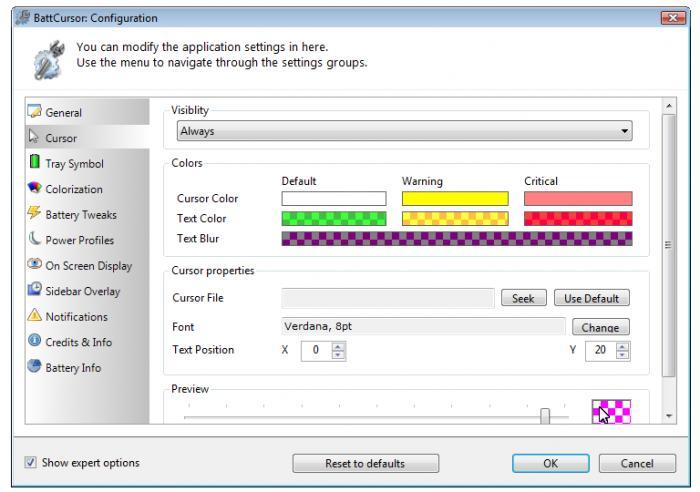Change the Warning text color swatch
This screenshot has height=492, width=700.
(455, 218)
